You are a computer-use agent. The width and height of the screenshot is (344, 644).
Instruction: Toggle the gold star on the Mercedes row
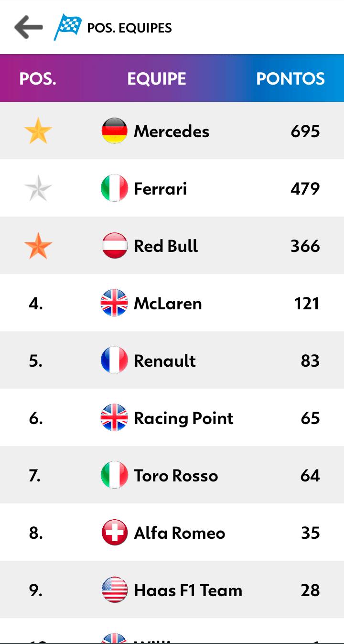(x=37, y=131)
